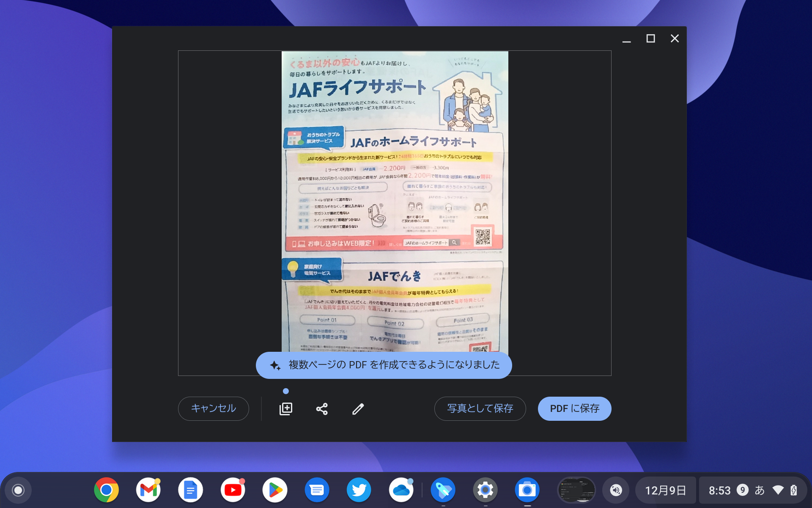The height and width of the screenshot is (508, 812).
Task: Save the scan as a PDF
Action: pos(574,409)
